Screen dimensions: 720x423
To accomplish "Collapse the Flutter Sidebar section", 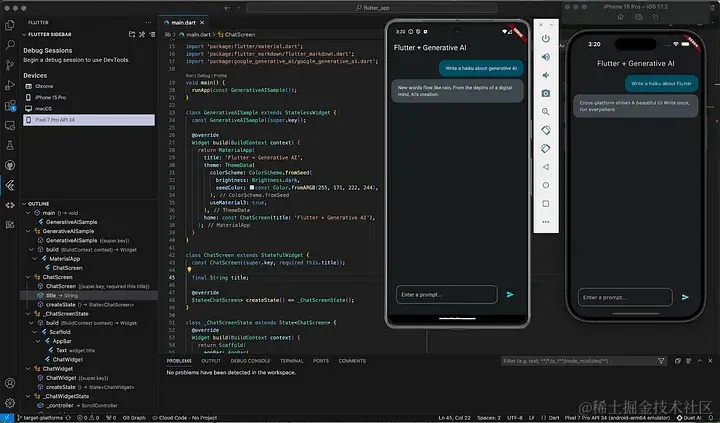I will 24,34.
